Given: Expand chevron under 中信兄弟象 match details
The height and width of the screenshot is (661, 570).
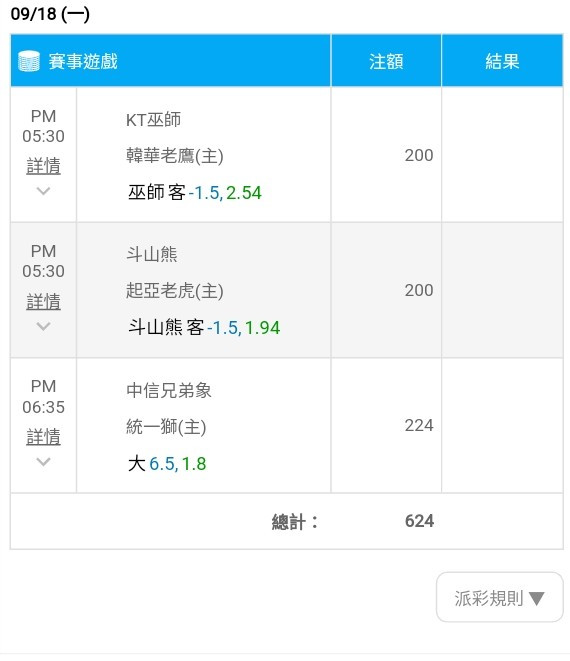Looking at the screenshot, I should pyautogui.click(x=43, y=462).
